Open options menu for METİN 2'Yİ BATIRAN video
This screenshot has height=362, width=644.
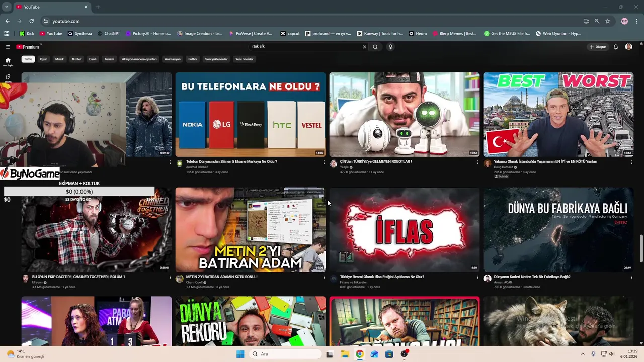click(x=324, y=277)
